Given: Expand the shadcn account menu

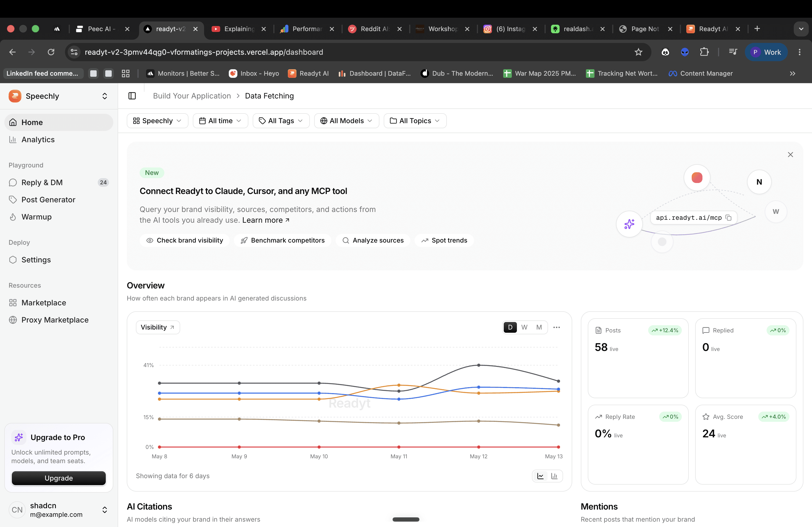Looking at the screenshot, I should [58, 510].
